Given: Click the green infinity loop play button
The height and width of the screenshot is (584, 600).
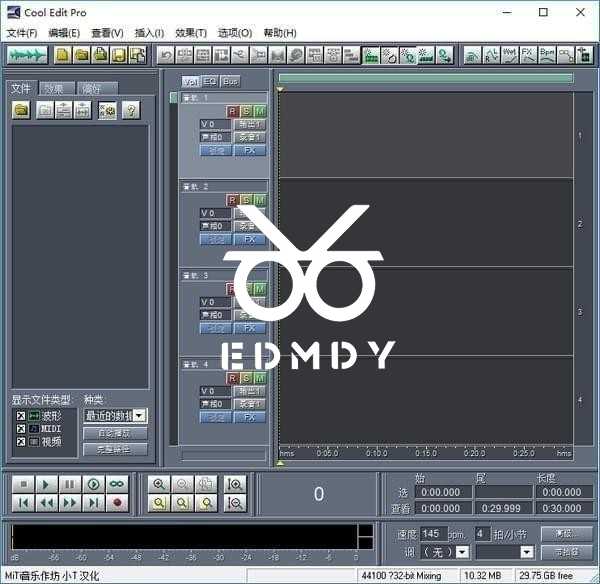Looking at the screenshot, I should click(x=117, y=484).
